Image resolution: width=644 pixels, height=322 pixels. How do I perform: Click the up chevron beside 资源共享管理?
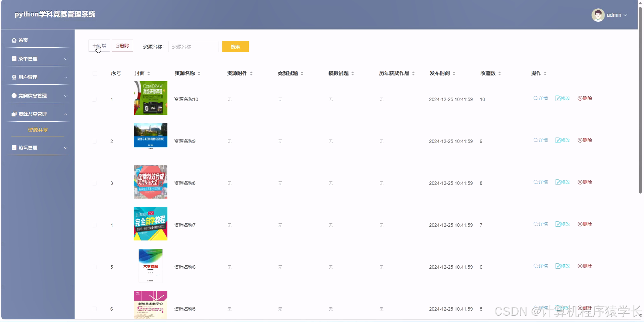coord(66,114)
